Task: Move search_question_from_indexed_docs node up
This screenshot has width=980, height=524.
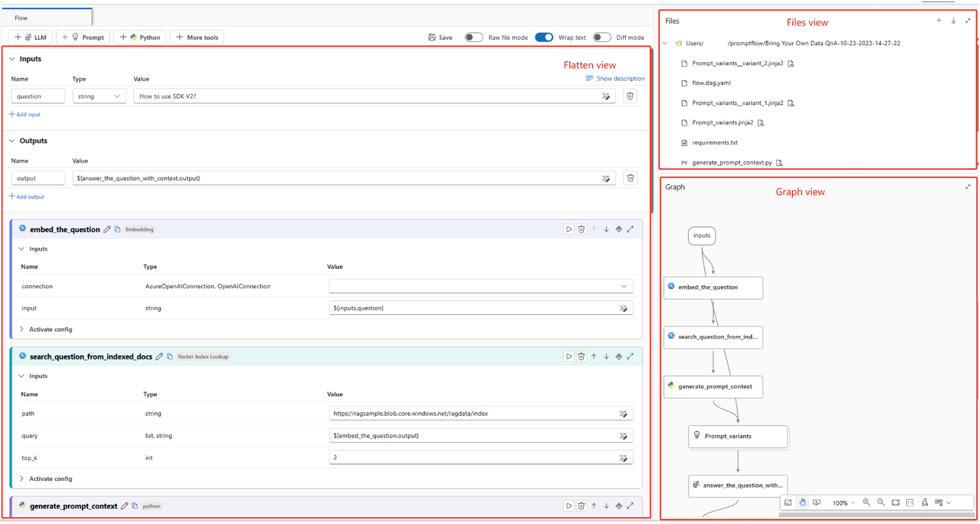Action: [x=594, y=357]
